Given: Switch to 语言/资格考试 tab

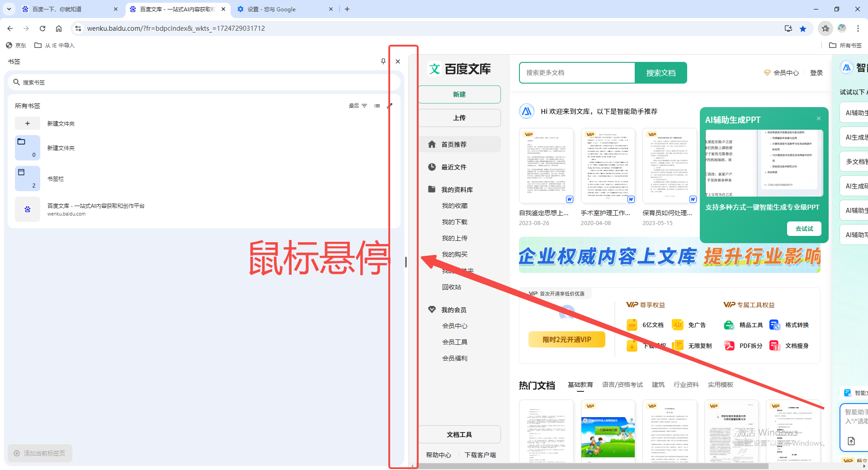Looking at the screenshot, I should point(623,385).
